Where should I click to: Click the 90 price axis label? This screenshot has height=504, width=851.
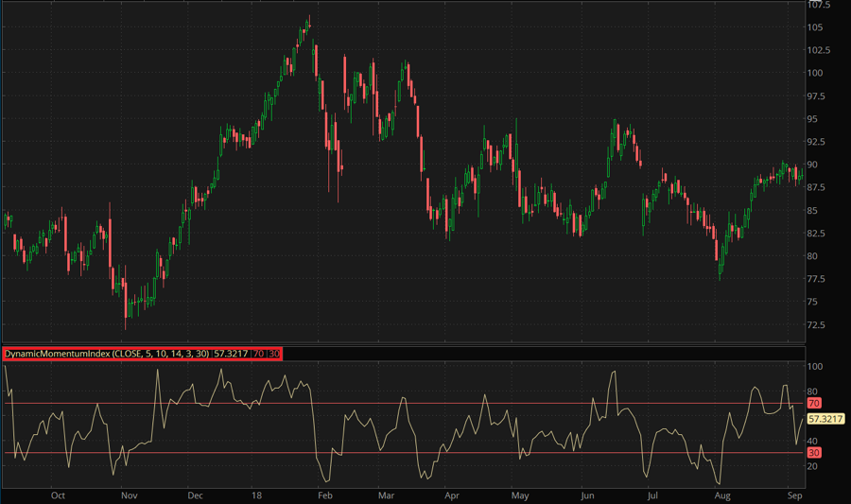pyautogui.click(x=813, y=165)
